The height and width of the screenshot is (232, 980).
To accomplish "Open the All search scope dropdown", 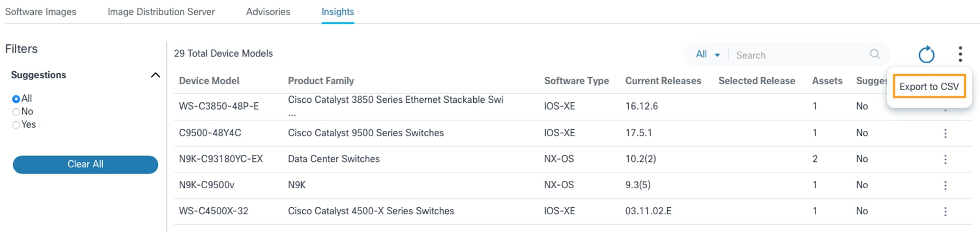I will (707, 54).
